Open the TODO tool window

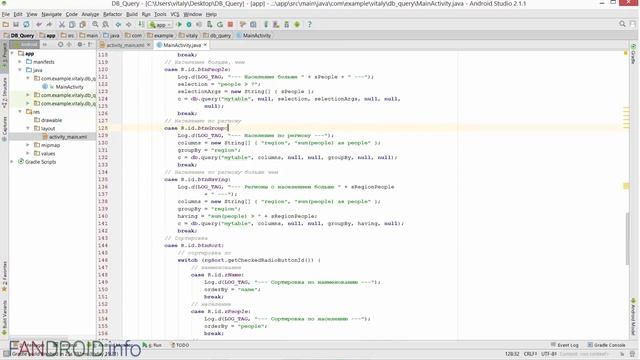click(180, 345)
